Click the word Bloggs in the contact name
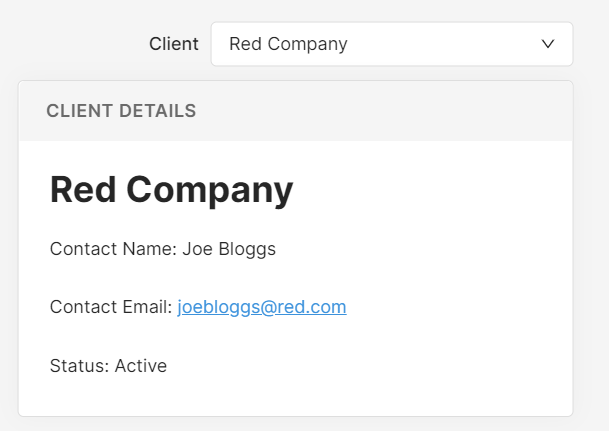609x431 pixels. pyautogui.click(x=247, y=250)
